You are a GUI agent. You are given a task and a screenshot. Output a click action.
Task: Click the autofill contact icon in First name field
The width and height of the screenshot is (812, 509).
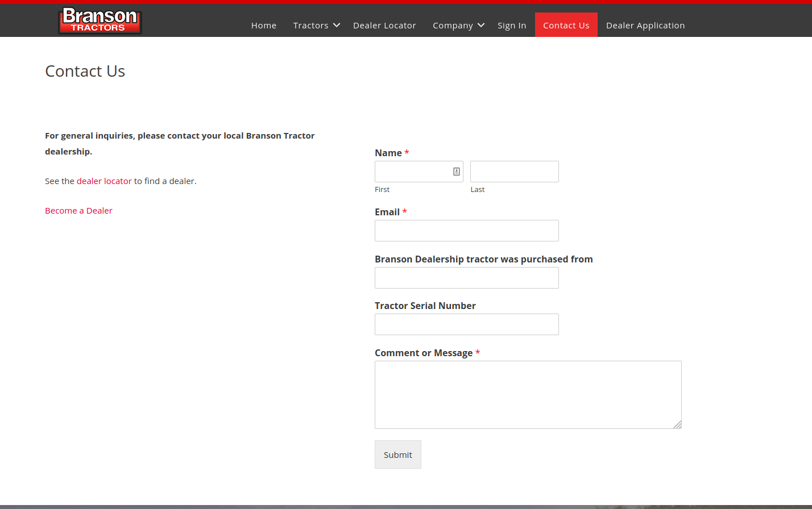coord(457,172)
